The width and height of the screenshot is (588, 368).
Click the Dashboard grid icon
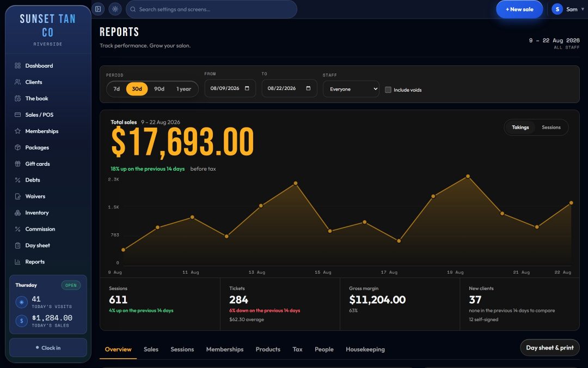(x=17, y=66)
